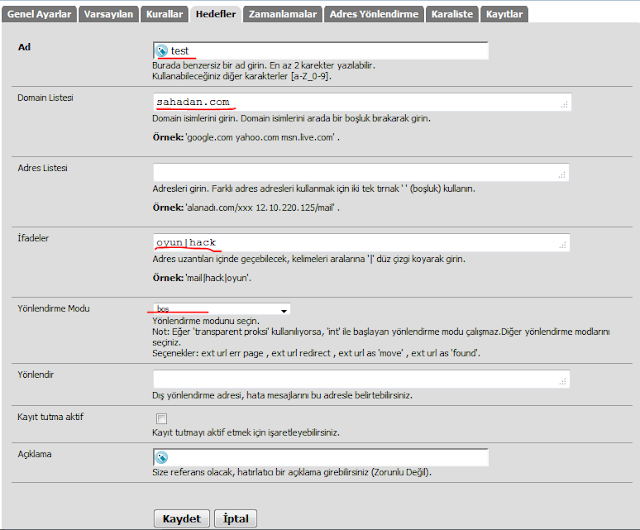Screen dimensions: 640x530
Task: Go to the Zamanlamalar tab
Action: [283, 14]
